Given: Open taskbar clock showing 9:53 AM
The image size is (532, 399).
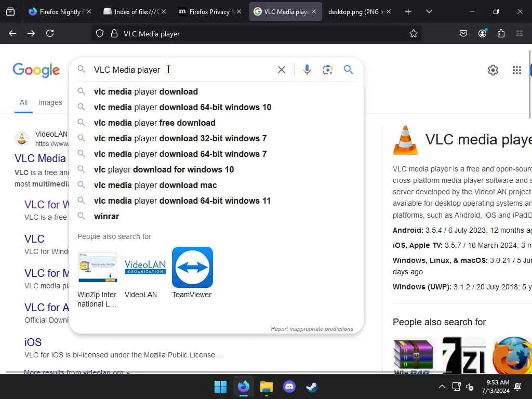Looking at the screenshot, I should pyautogui.click(x=495, y=387).
